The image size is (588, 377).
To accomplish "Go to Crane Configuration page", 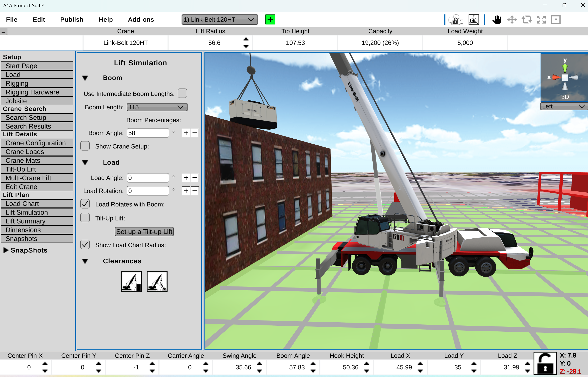I will [37, 143].
